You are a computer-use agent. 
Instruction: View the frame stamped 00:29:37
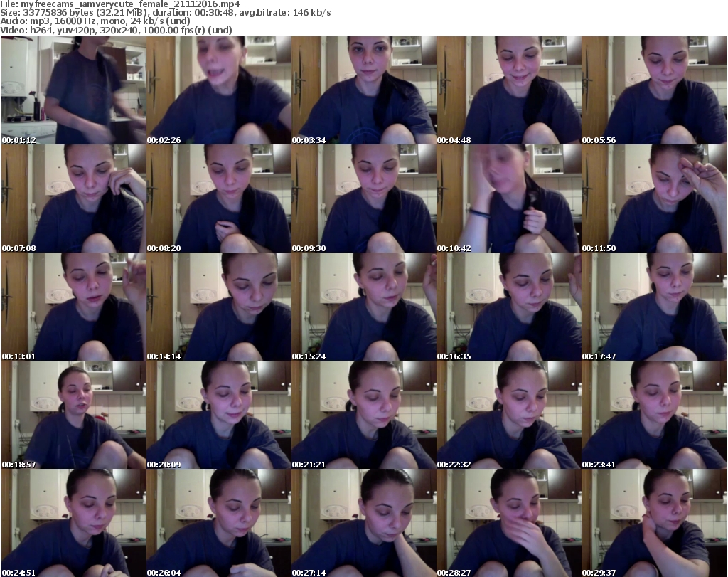[654, 523]
